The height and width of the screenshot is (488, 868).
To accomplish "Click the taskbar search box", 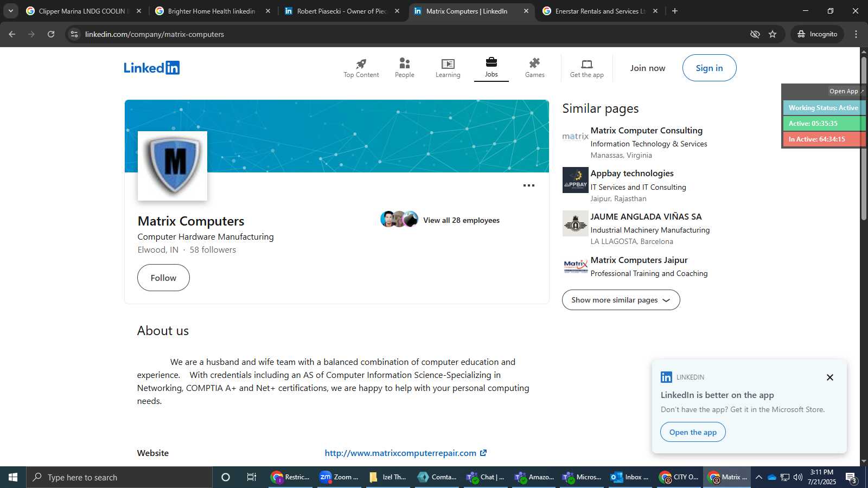I will 119,477.
